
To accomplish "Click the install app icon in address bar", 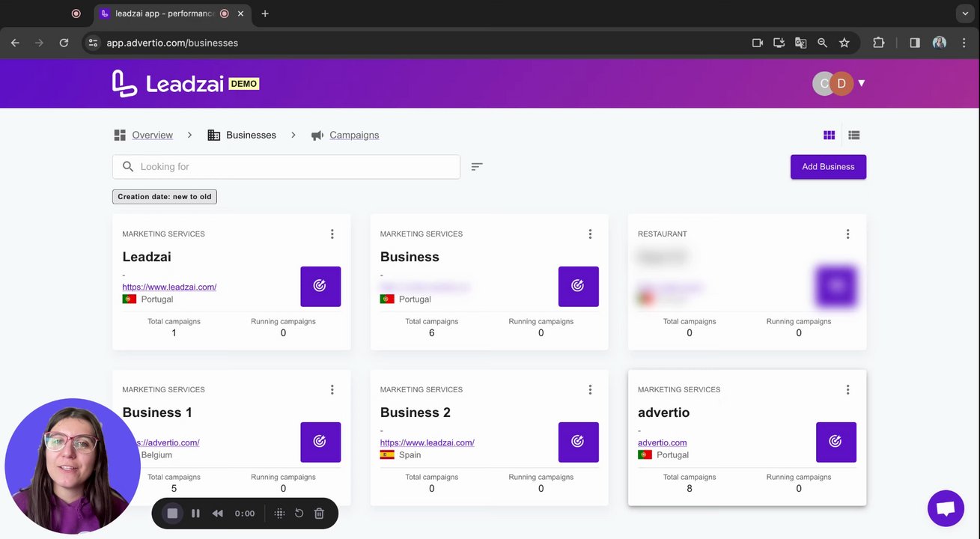I will coord(779,43).
